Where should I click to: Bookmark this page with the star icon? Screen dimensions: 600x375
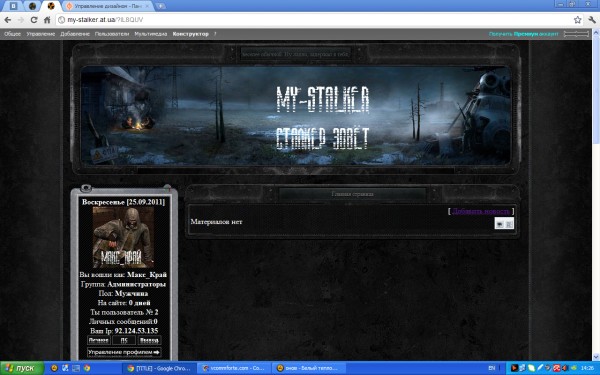point(577,20)
